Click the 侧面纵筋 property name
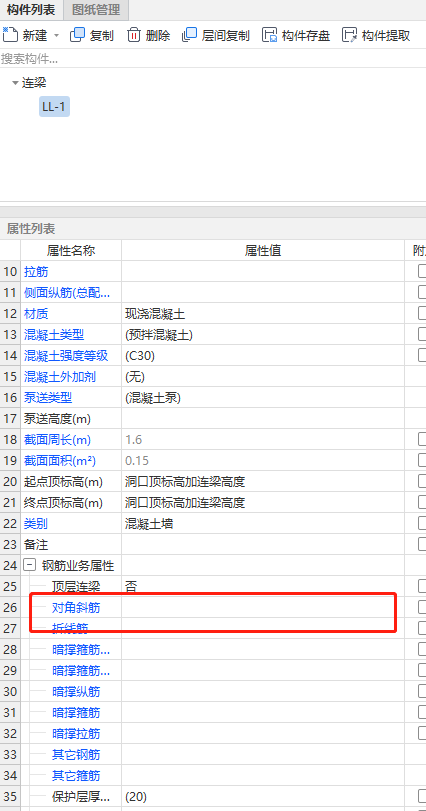426x811 pixels. (67, 293)
